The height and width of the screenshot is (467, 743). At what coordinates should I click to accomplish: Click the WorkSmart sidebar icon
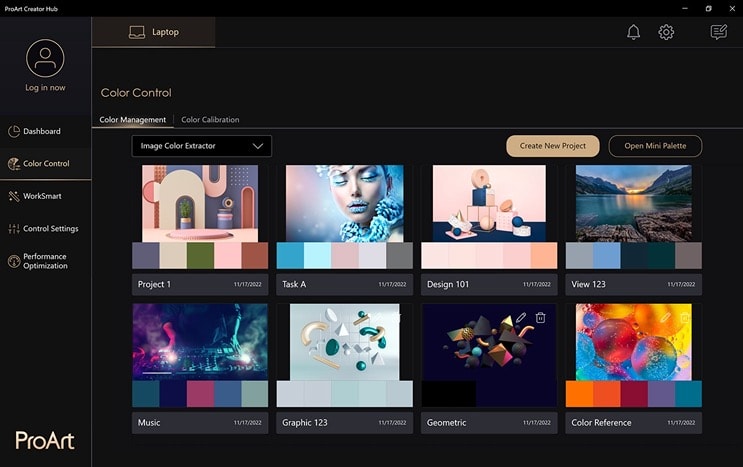[14, 196]
